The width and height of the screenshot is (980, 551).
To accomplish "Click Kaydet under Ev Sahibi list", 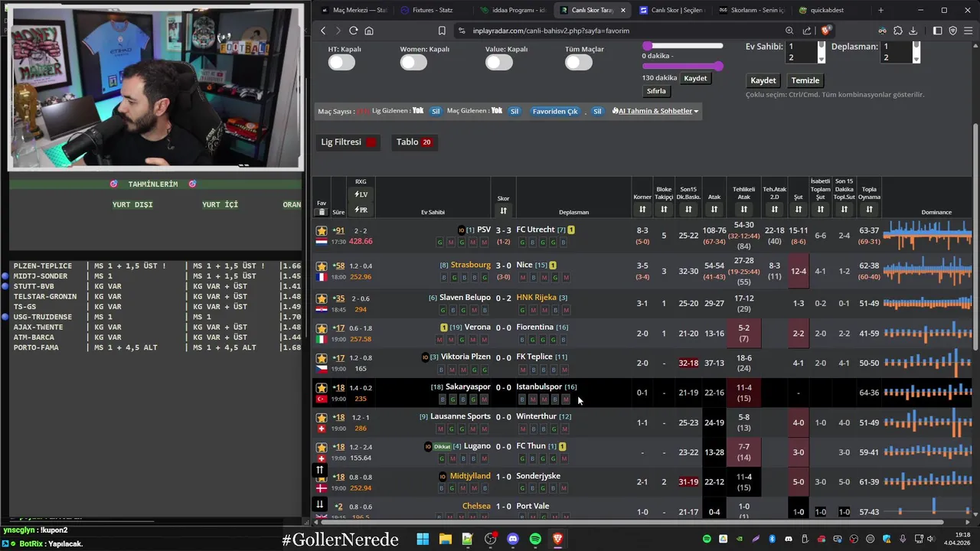I will [763, 80].
